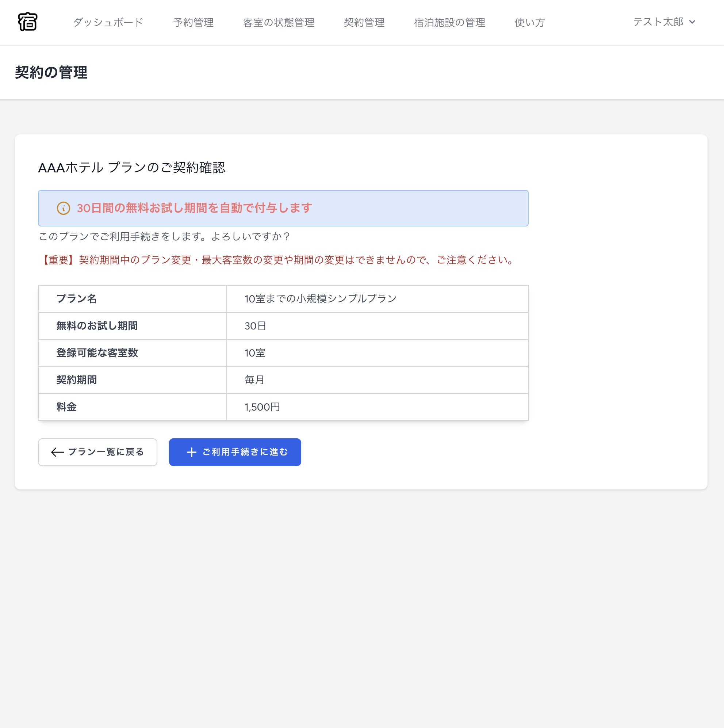The image size is (724, 728).
Task: Click the 30日 value cell
Action: 377,326
